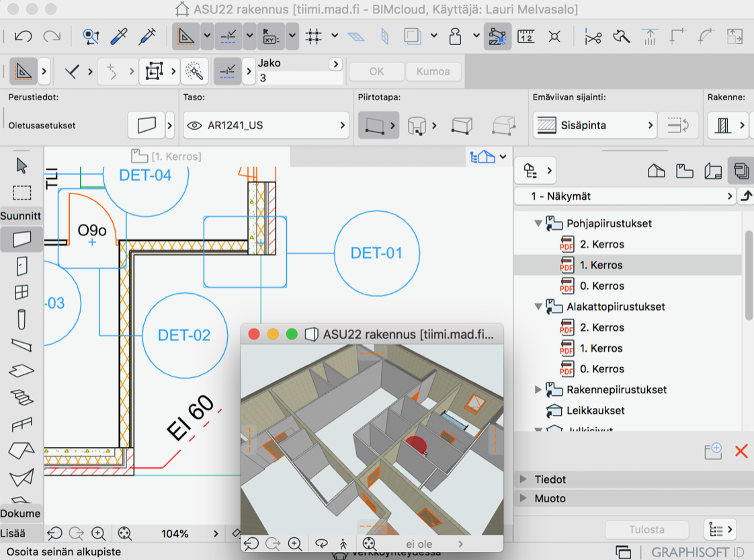The height and width of the screenshot is (560, 754).
Task: Collapse the Pohjapiirustukset folder
Action: point(538,223)
